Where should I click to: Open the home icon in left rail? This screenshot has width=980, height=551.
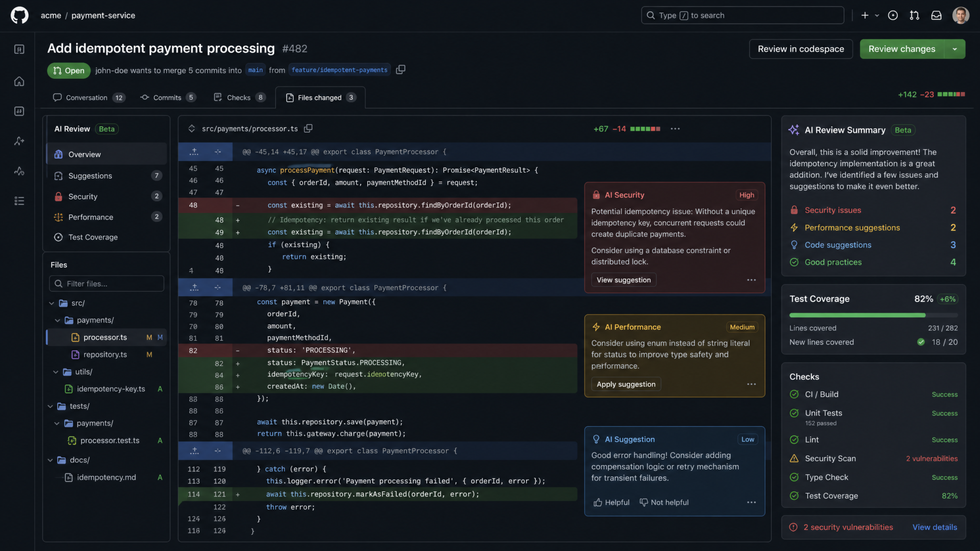[19, 81]
